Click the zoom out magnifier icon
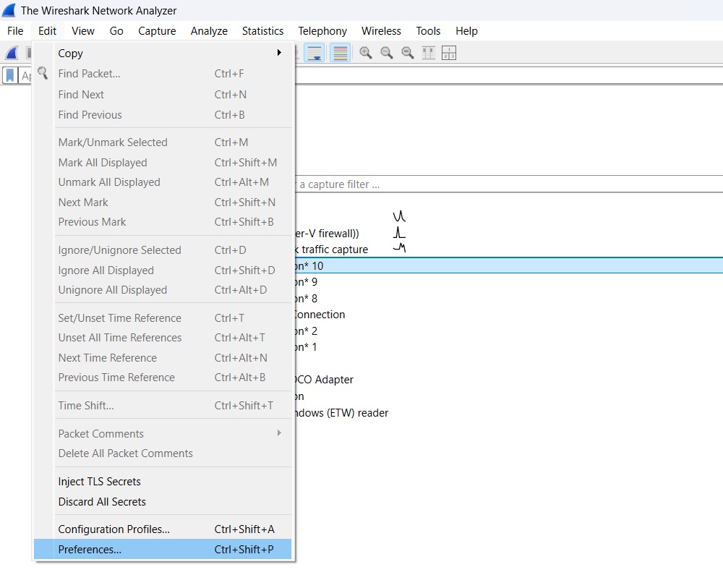Viewport: 723px width, 588px height. tap(386, 53)
